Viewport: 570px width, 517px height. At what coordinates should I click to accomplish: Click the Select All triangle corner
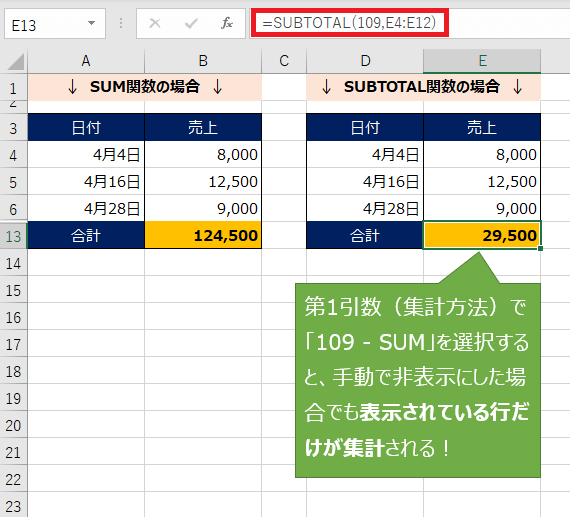(16, 61)
